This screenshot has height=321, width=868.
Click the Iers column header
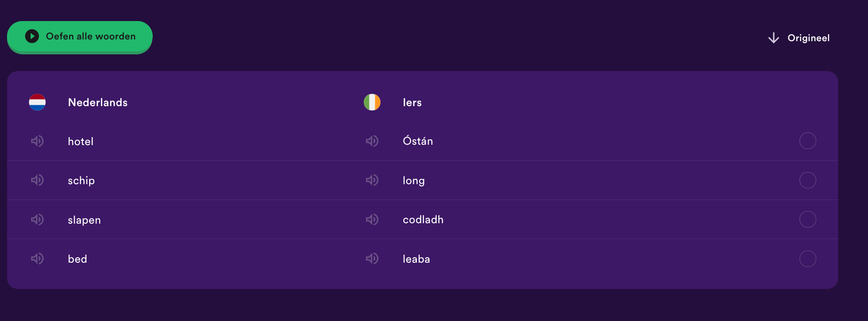coord(412,102)
